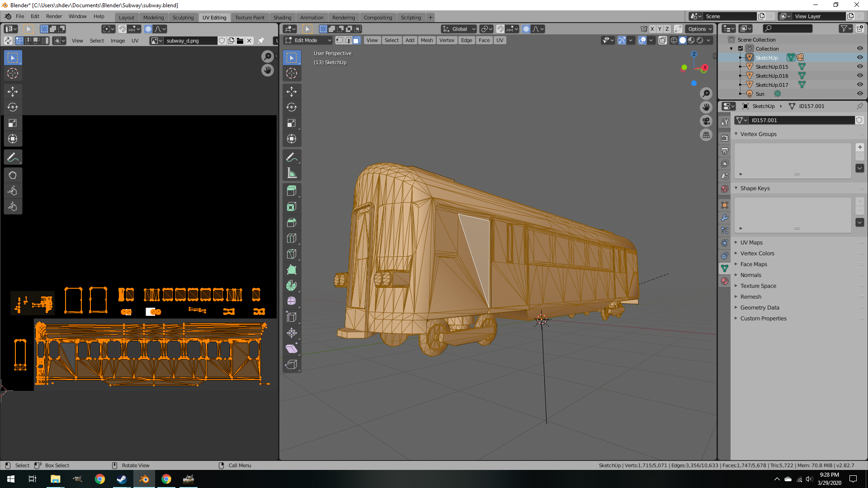
Task: Open the Mesh menu in 3D viewport header
Action: (x=427, y=40)
